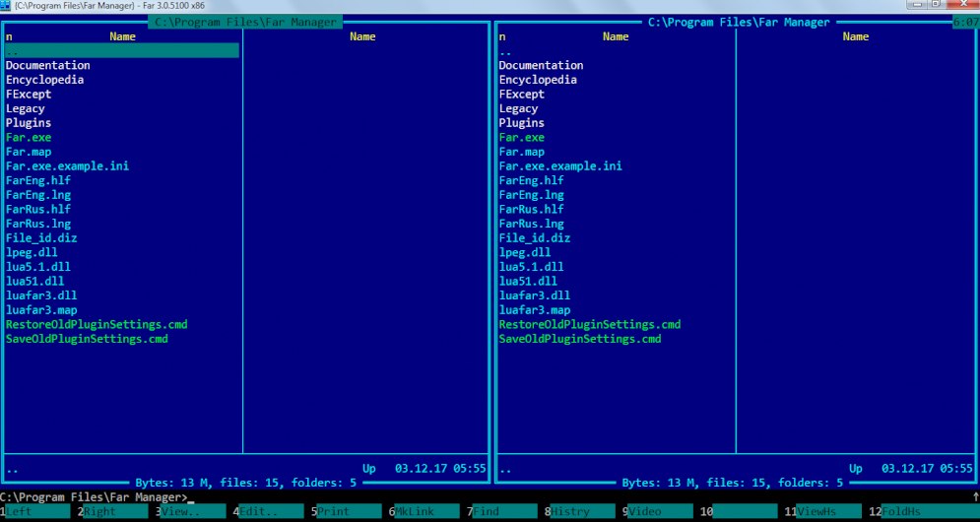Select RestoreOldPluginSettings.cmd in left panel
Image resolution: width=980 pixels, height=522 pixels.
(97, 324)
